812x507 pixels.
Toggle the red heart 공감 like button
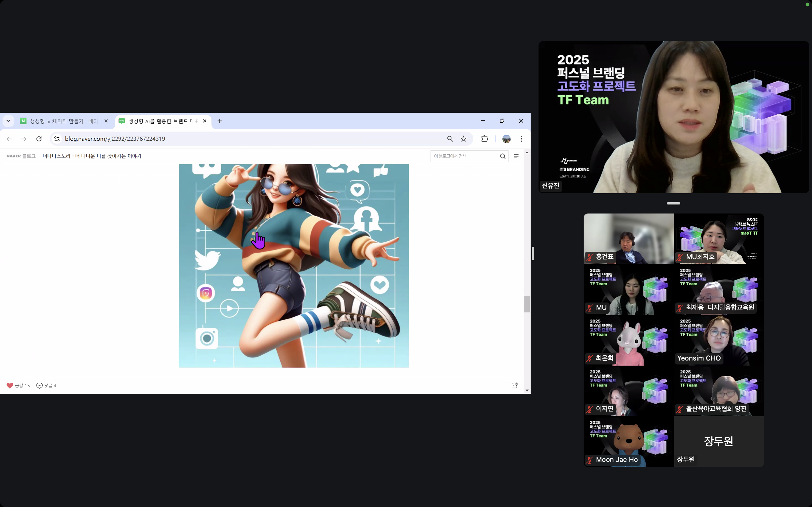point(10,386)
